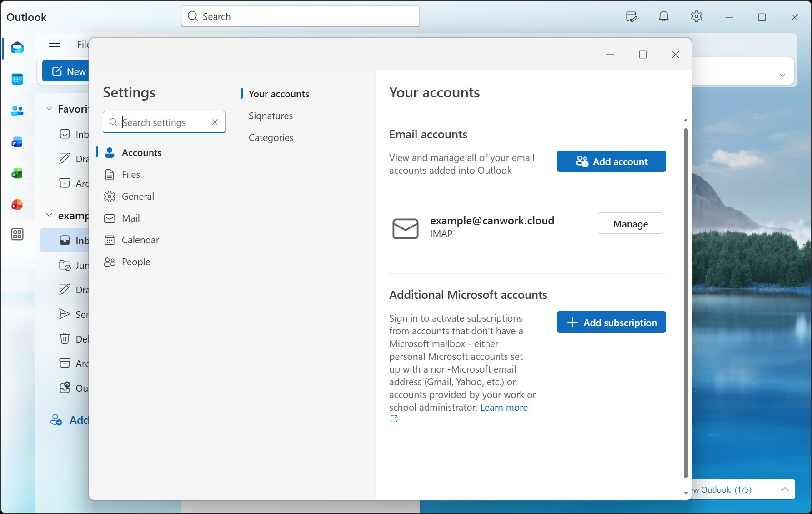This screenshot has height=514, width=812.
Task: Switch to the Signatures settings tab
Action: (271, 116)
